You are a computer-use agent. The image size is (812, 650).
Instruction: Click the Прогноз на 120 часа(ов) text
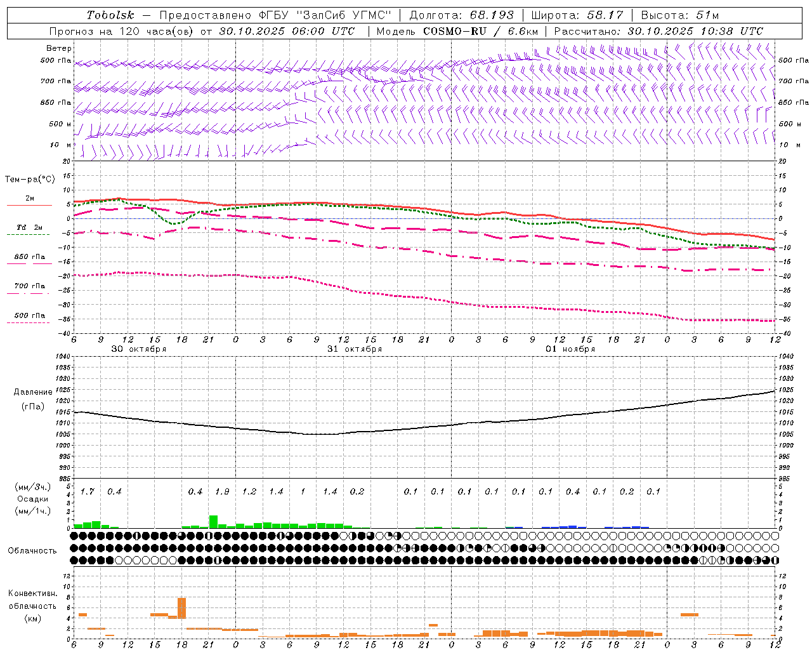(122, 31)
